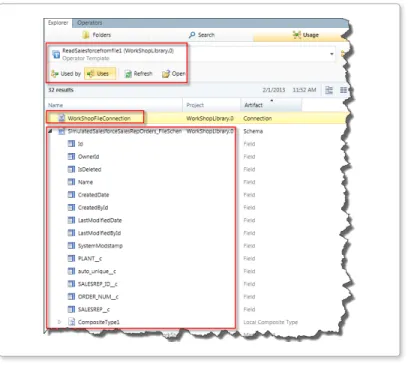
Task: Select the Name field
Action: coord(85,182)
